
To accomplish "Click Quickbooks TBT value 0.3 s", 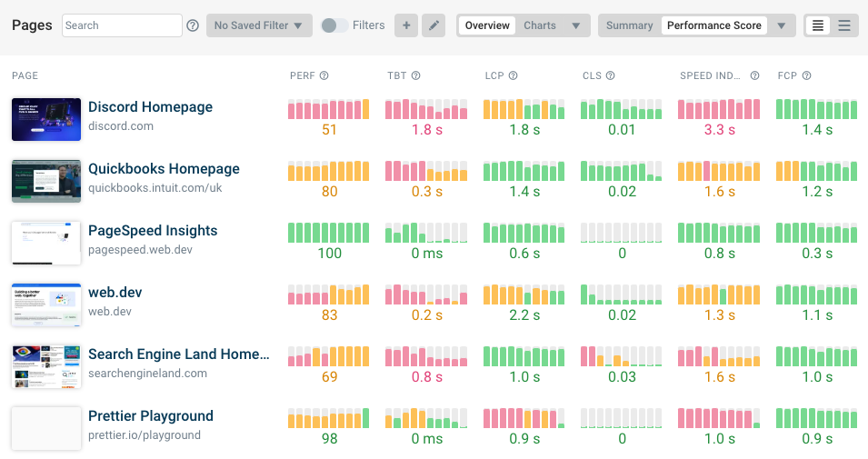I will pyautogui.click(x=427, y=192).
